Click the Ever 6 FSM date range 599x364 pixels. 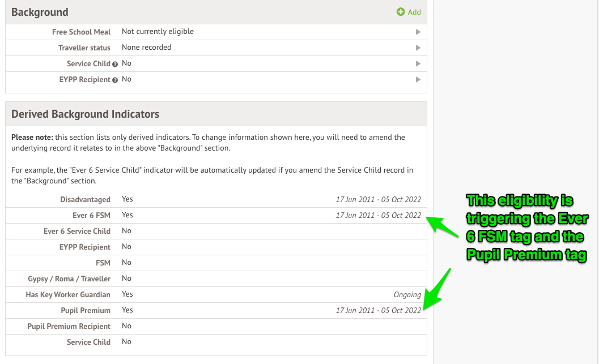[x=378, y=215]
